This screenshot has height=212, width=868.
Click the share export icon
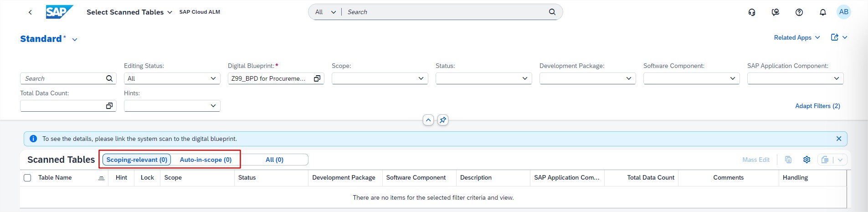coord(835,37)
